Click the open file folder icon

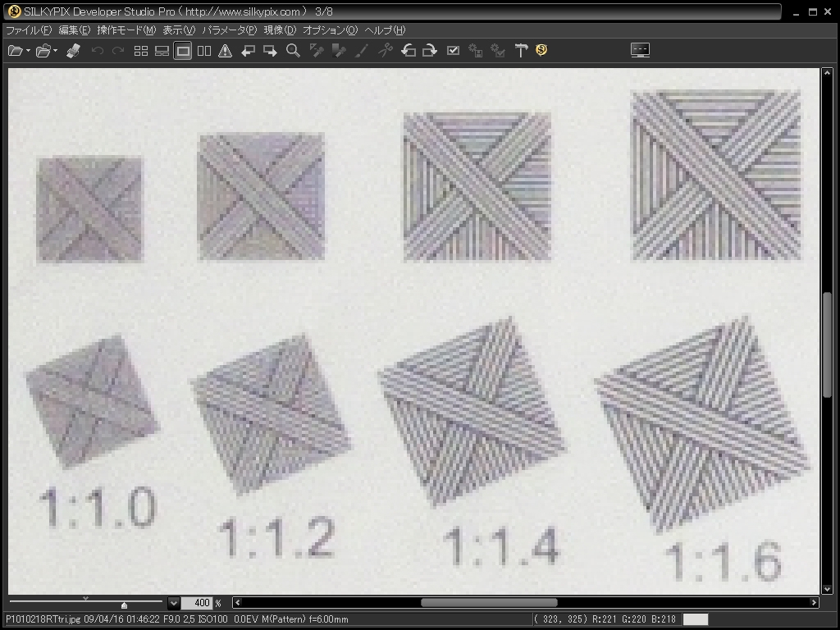coord(14,51)
